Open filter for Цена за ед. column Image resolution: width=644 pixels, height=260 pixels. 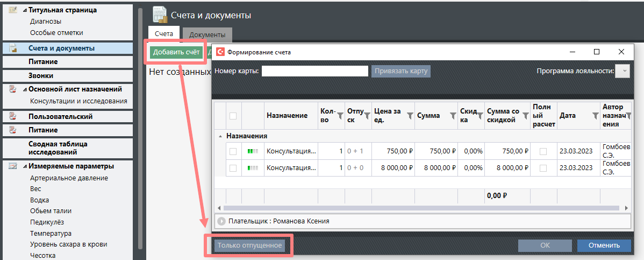point(410,116)
